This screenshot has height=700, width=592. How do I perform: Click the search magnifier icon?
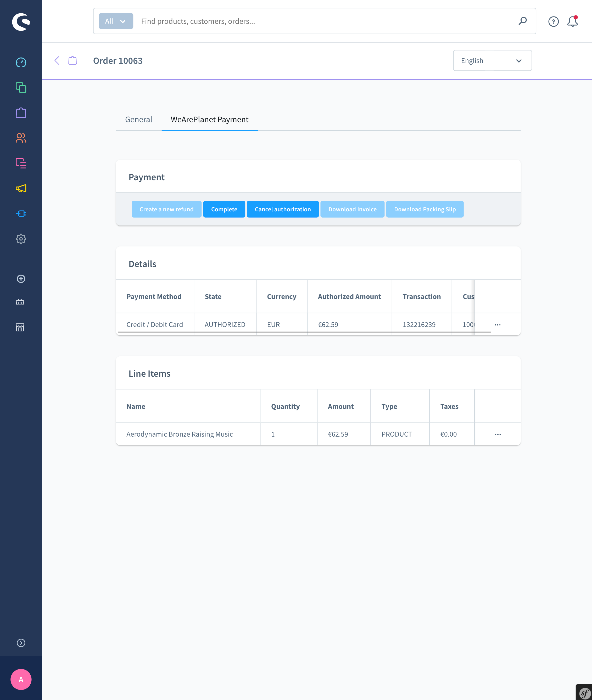click(x=522, y=21)
